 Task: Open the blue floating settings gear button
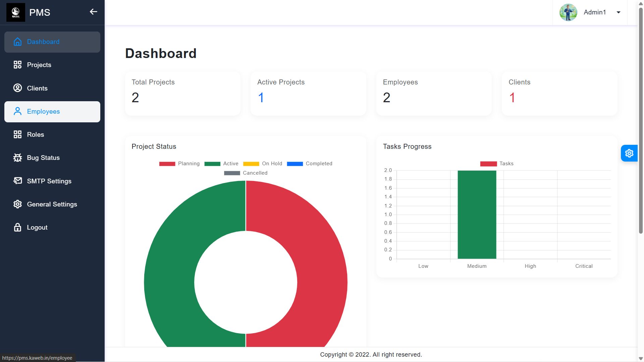click(x=629, y=154)
